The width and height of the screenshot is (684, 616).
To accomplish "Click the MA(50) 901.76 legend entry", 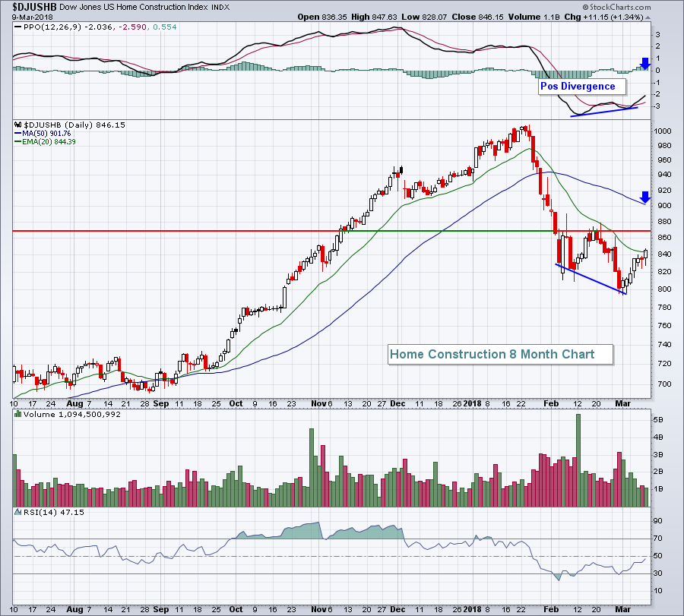I will click(x=43, y=134).
